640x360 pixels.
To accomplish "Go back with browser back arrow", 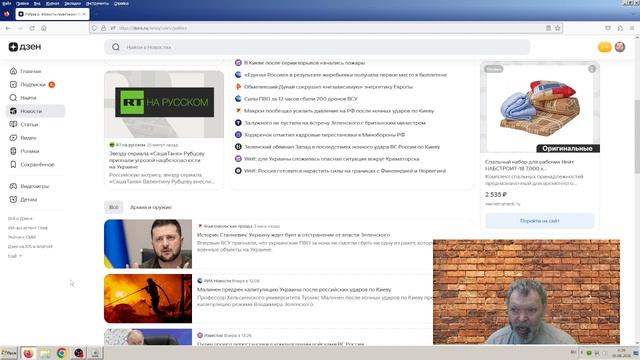I will click(8, 28).
